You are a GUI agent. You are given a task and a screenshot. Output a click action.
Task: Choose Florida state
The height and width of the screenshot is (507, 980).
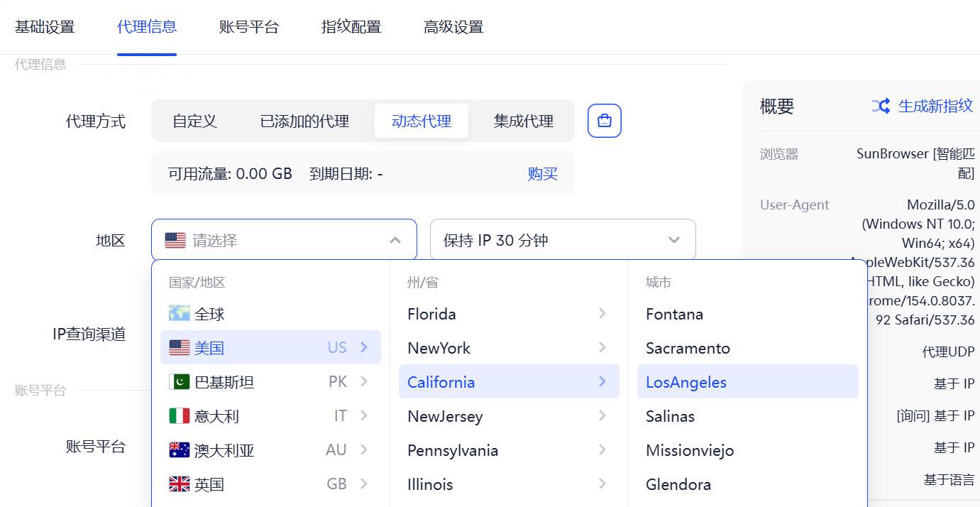coord(509,314)
